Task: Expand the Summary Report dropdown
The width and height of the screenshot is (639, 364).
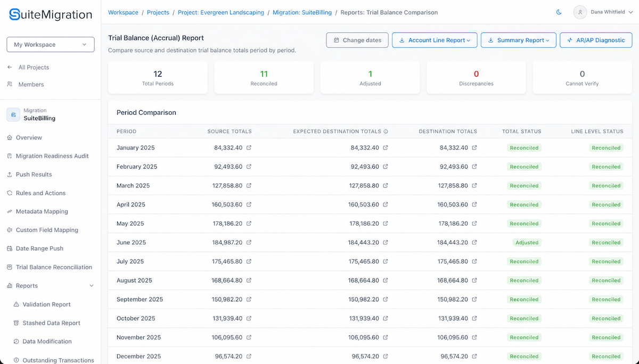Action: pyautogui.click(x=519, y=40)
